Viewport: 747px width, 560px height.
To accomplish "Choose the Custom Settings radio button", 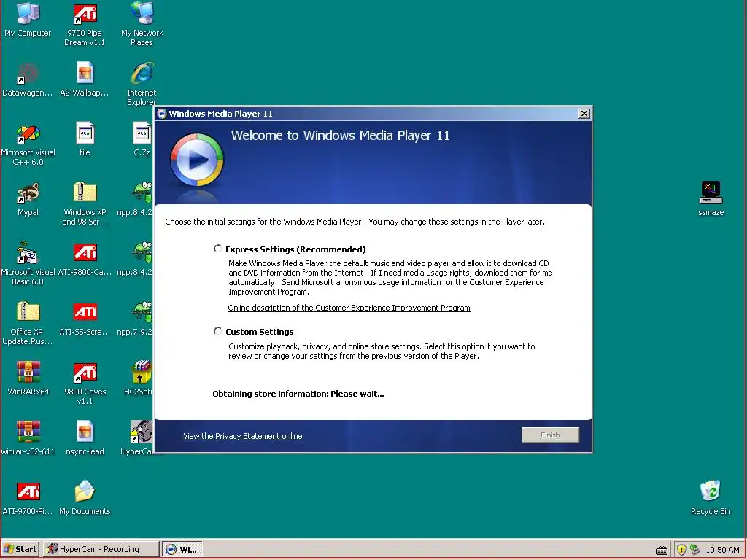I will (217, 331).
